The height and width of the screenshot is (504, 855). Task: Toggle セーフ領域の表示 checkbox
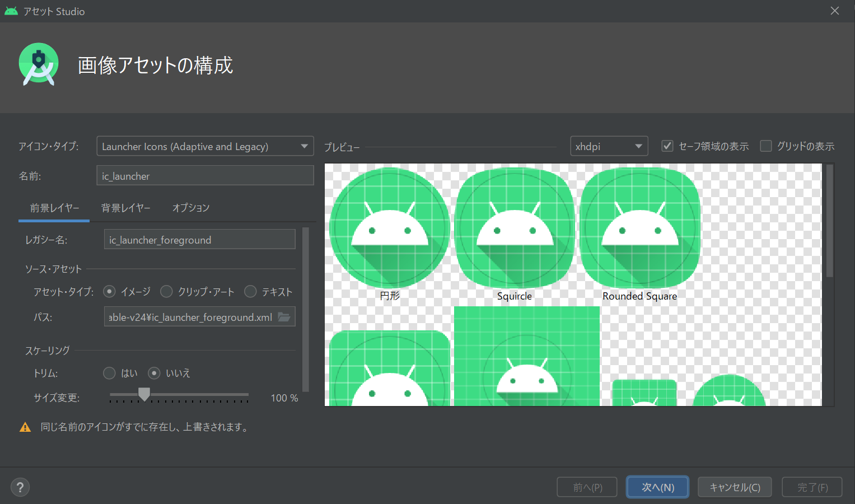[667, 146]
